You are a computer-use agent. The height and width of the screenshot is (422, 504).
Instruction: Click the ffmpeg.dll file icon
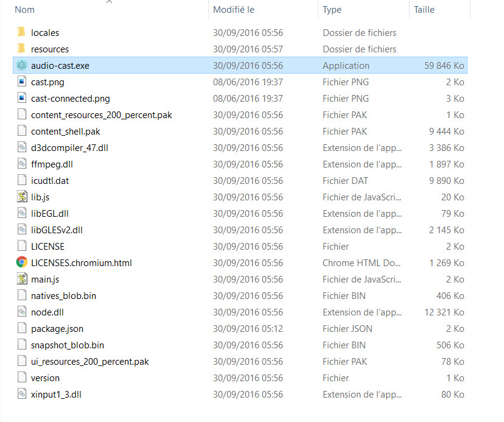click(21, 163)
